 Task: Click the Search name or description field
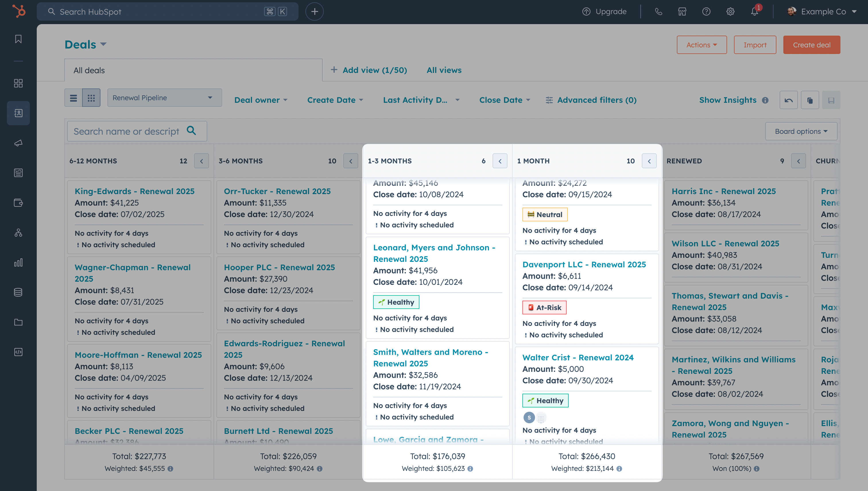point(137,131)
